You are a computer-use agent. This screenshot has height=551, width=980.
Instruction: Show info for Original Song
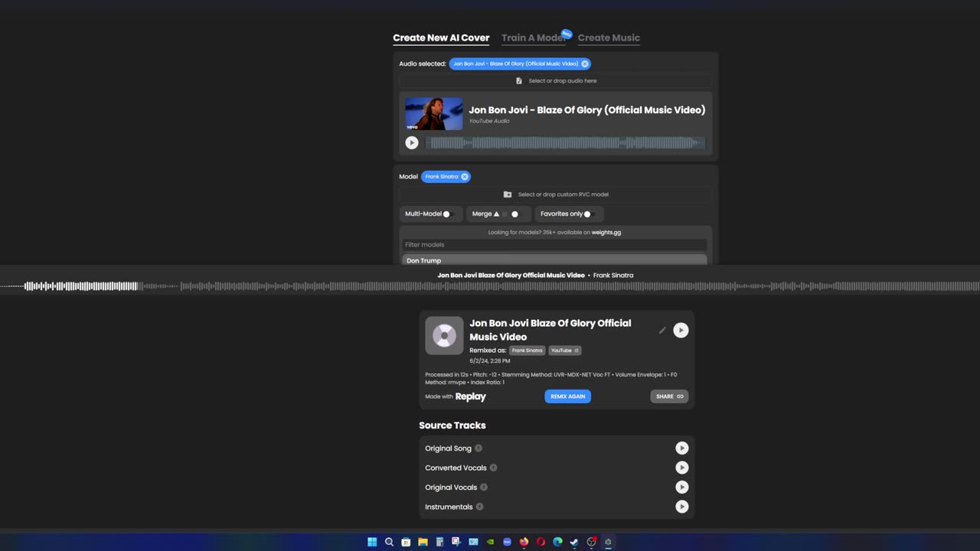pyautogui.click(x=479, y=448)
